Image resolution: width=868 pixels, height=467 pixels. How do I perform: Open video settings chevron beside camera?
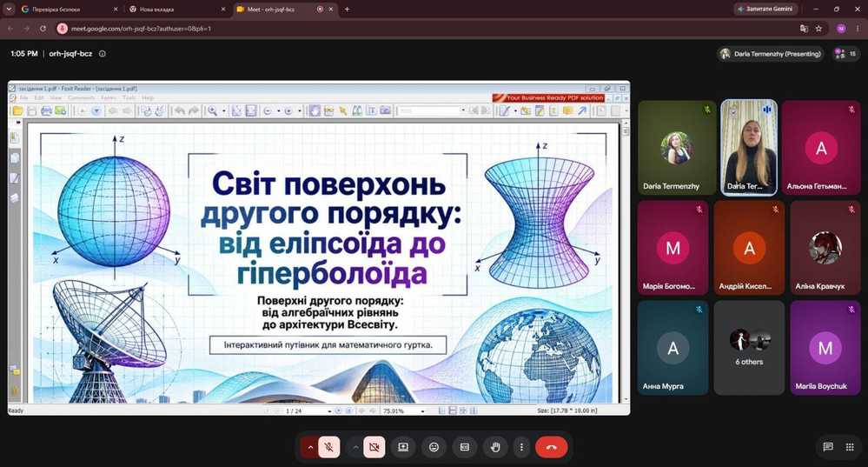click(x=354, y=447)
